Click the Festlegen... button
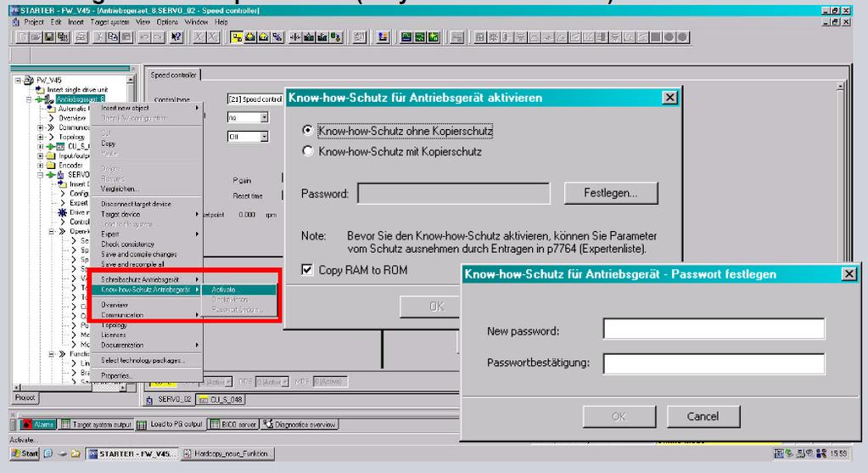The image size is (868, 473). tap(611, 194)
